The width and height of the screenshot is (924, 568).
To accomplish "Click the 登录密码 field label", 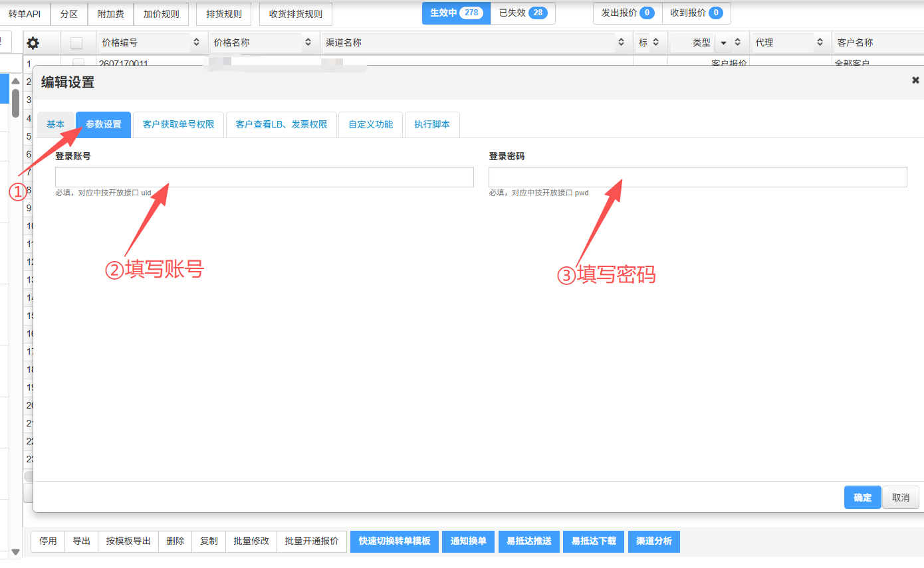I will pyautogui.click(x=507, y=156).
